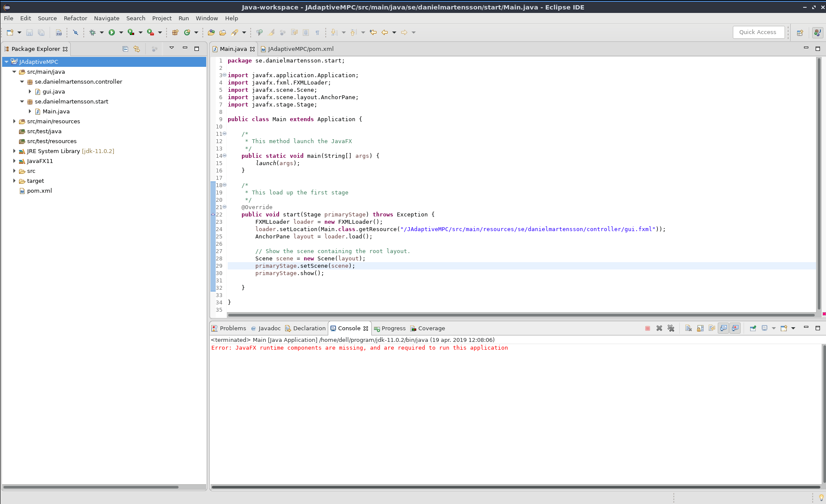Expand the JRE System Library node
Image resolution: width=826 pixels, height=504 pixels.
(x=14, y=151)
